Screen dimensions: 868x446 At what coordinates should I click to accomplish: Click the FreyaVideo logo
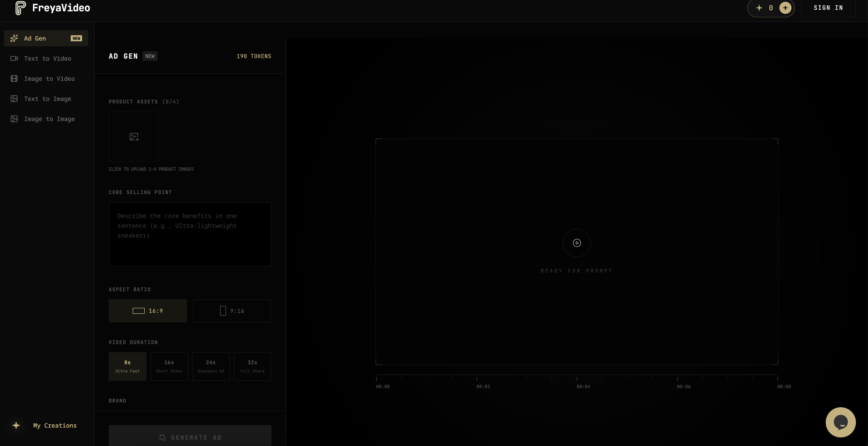[x=52, y=8]
